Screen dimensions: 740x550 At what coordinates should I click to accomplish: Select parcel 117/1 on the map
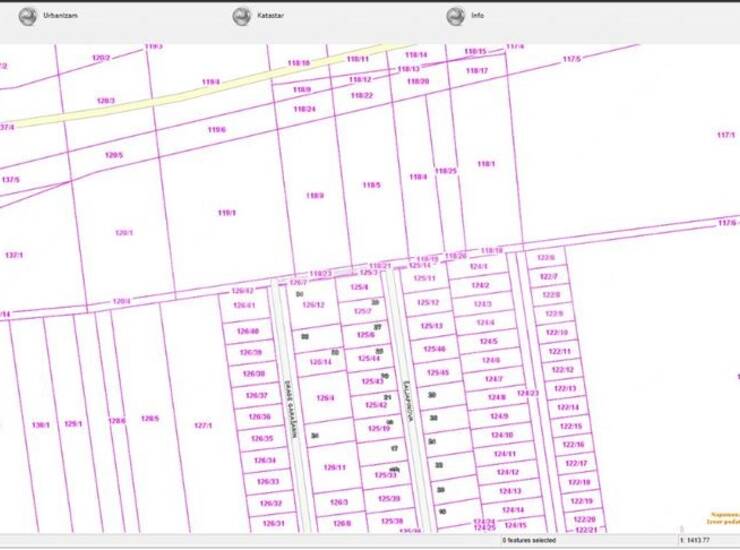pyautogui.click(x=726, y=135)
